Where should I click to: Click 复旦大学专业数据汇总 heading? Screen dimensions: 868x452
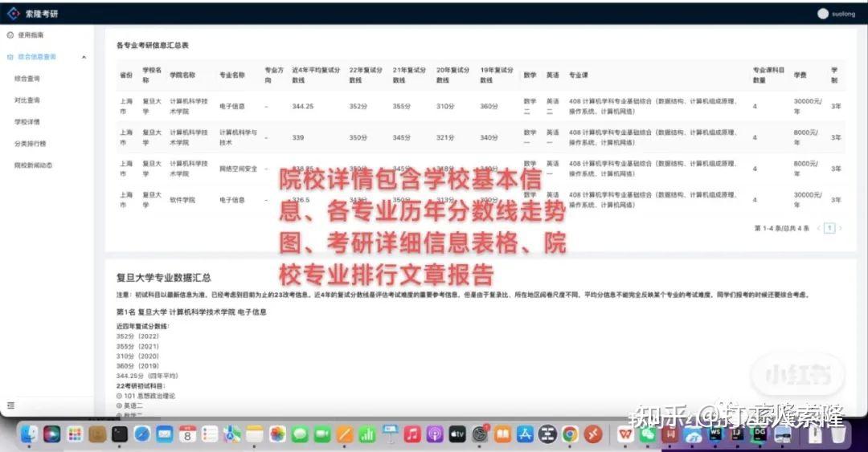click(163, 278)
